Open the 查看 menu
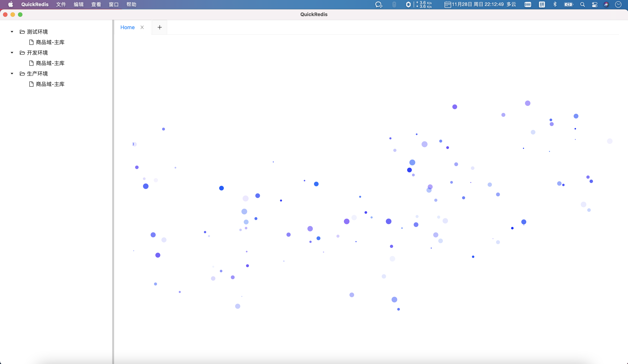This screenshot has width=628, height=364. (x=96, y=4)
